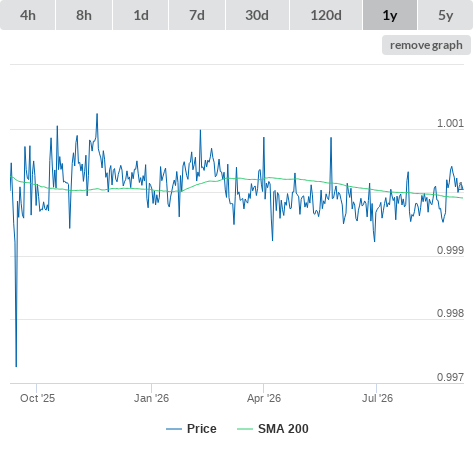The image size is (474, 455).
Task: Switch to the 8h time range
Action: (84, 15)
